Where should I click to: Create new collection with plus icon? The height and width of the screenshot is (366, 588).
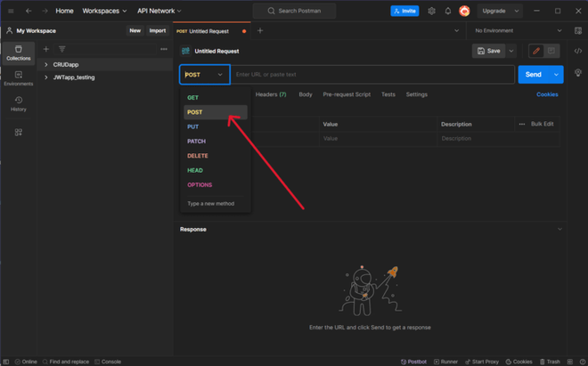pos(46,49)
